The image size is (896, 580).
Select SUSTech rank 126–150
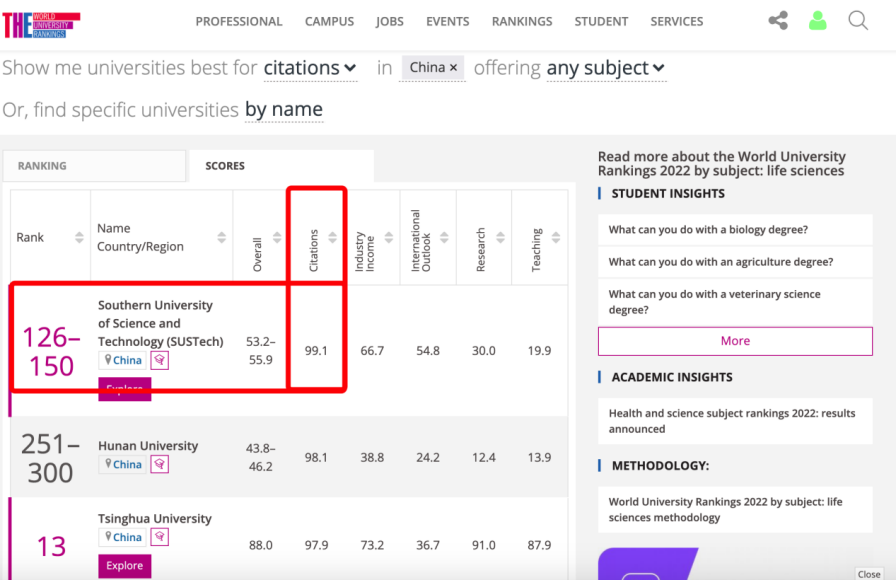tap(51, 351)
